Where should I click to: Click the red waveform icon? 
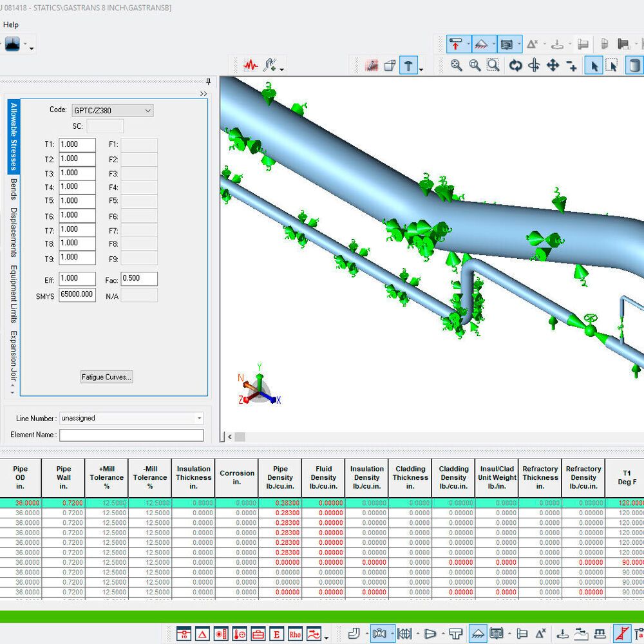[251, 65]
